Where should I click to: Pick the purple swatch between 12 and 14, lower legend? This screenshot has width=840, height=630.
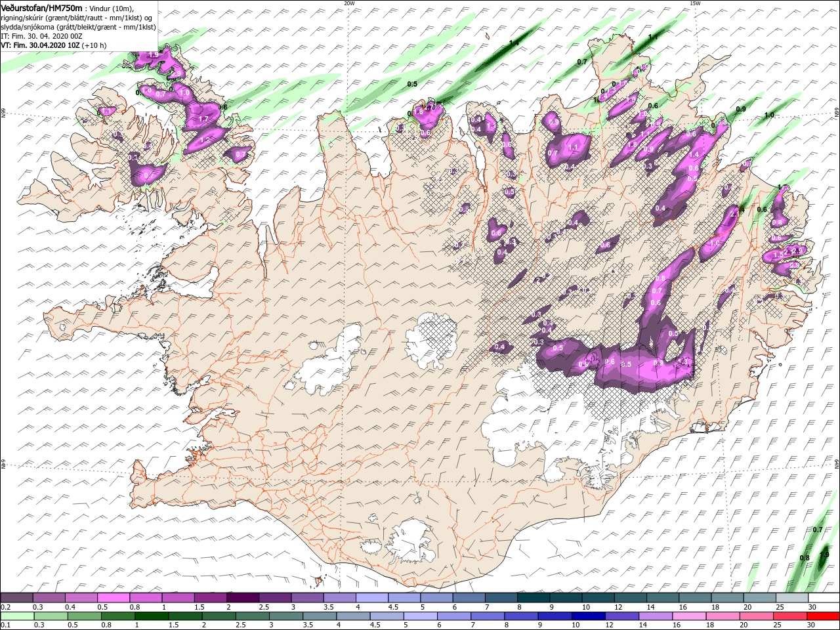[x=621, y=616]
